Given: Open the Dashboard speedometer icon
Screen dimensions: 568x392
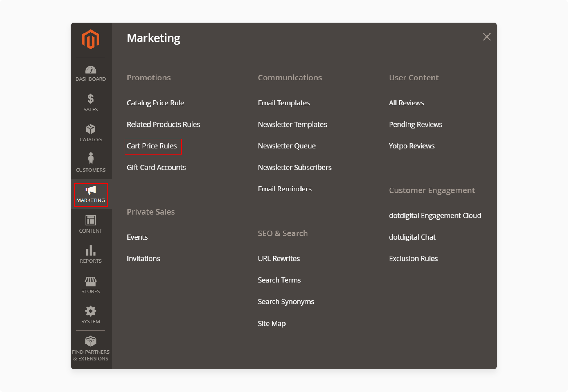Looking at the screenshot, I should (90, 70).
